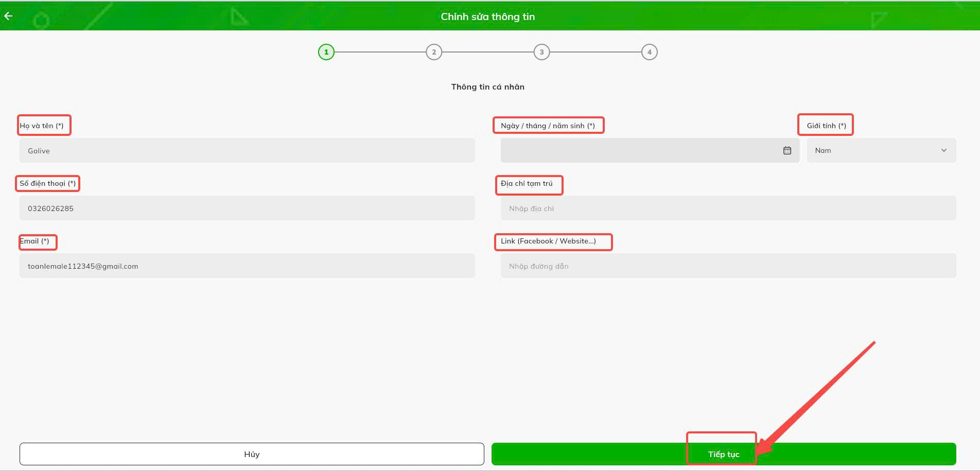The image size is (980, 471).
Task: Click the Họ và tên field containing Golive
Action: point(247,150)
